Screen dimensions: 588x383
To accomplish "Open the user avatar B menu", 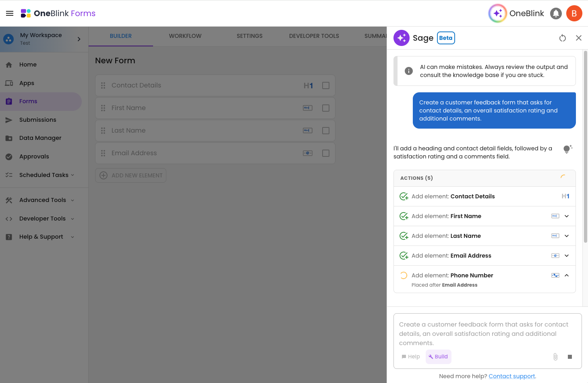I will point(574,13).
